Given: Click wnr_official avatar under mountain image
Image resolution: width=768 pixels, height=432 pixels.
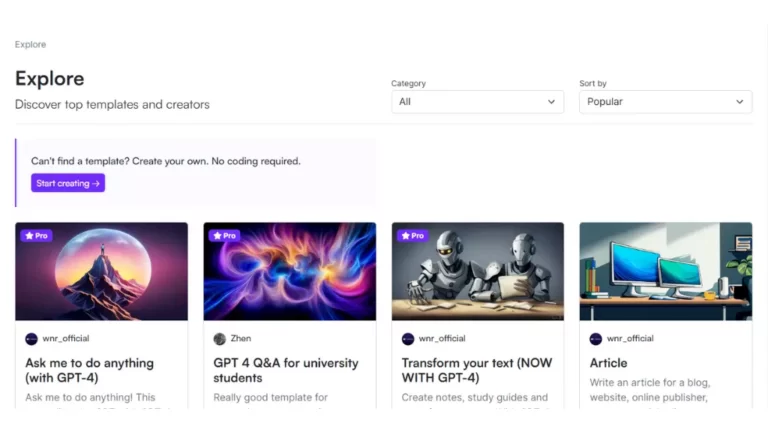Looking at the screenshot, I should pyautogui.click(x=31, y=339).
